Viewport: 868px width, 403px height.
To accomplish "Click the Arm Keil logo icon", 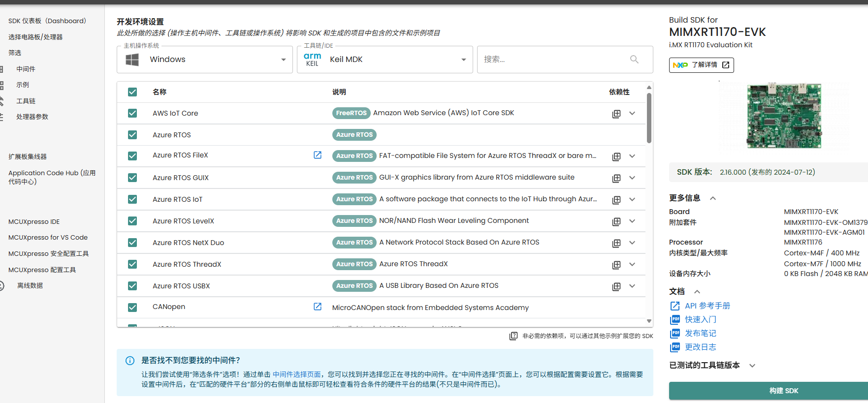I will click(312, 60).
